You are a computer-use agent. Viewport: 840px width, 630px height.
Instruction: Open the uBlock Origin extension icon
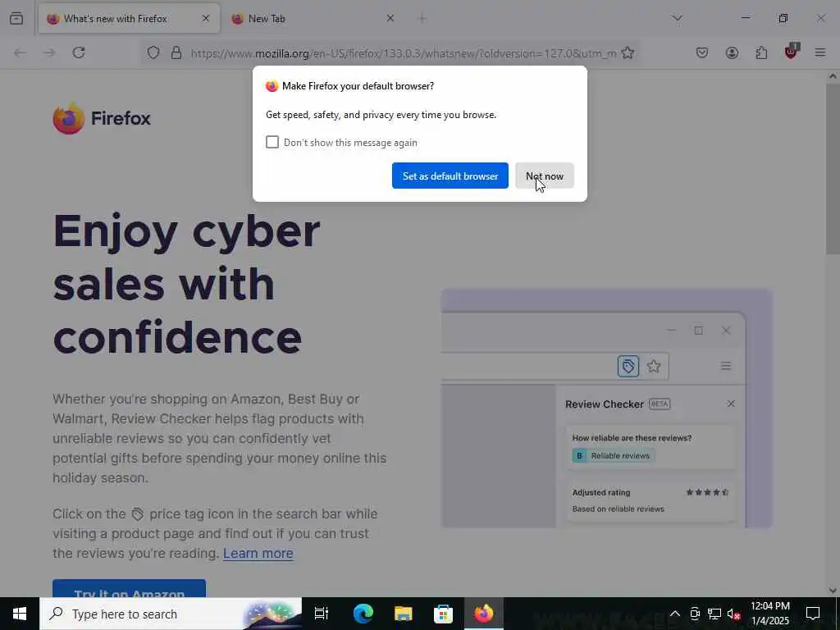click(792, 52)
